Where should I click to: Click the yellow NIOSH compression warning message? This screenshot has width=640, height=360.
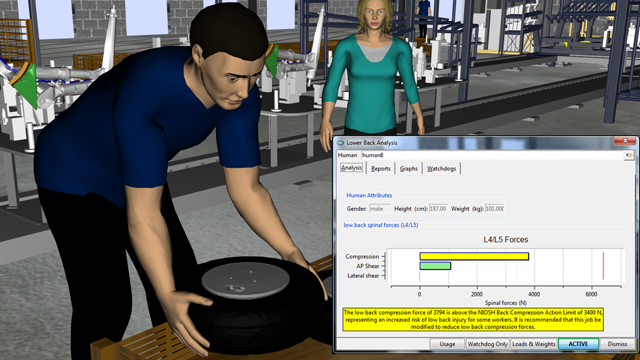pos(473,320)
